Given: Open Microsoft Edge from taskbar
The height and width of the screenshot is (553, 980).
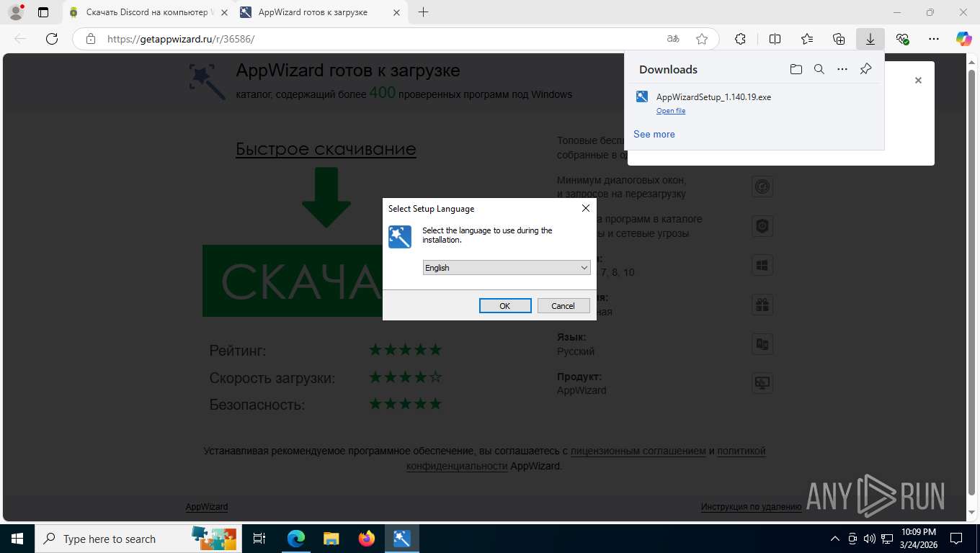Looking at the screenshot, I should 296,539.
